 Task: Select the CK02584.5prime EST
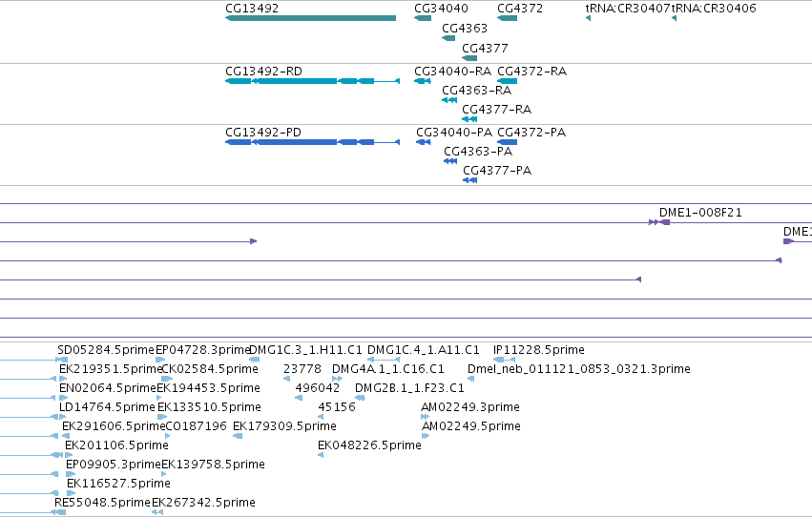click(167, 379)
